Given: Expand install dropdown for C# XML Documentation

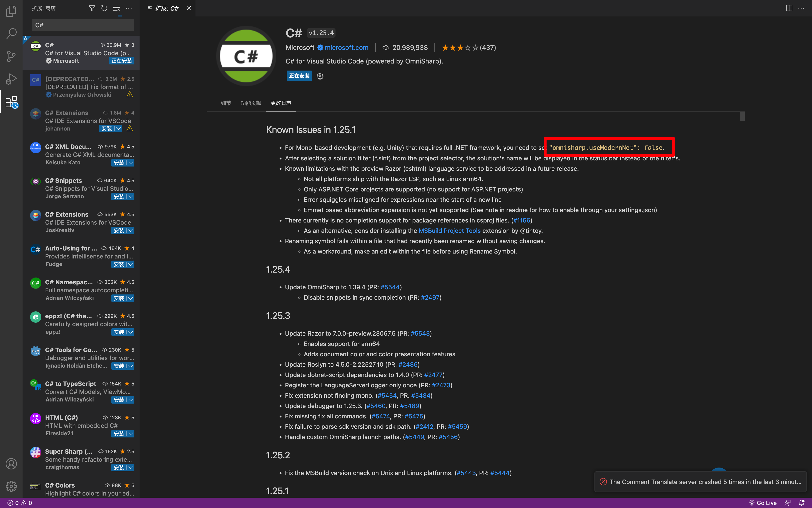Looking at the screenshot, I should coord(131,163).
